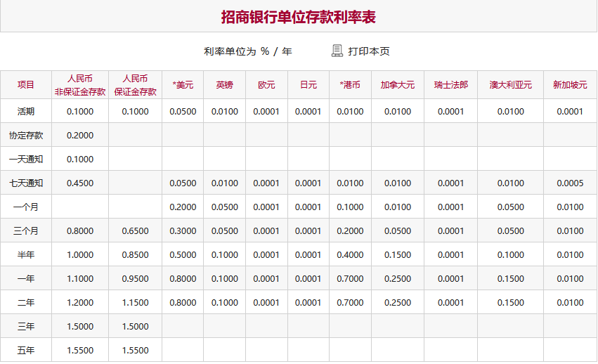Click 0.9500 in the 一年 row
598x364 pixels.
coord(136,278)
